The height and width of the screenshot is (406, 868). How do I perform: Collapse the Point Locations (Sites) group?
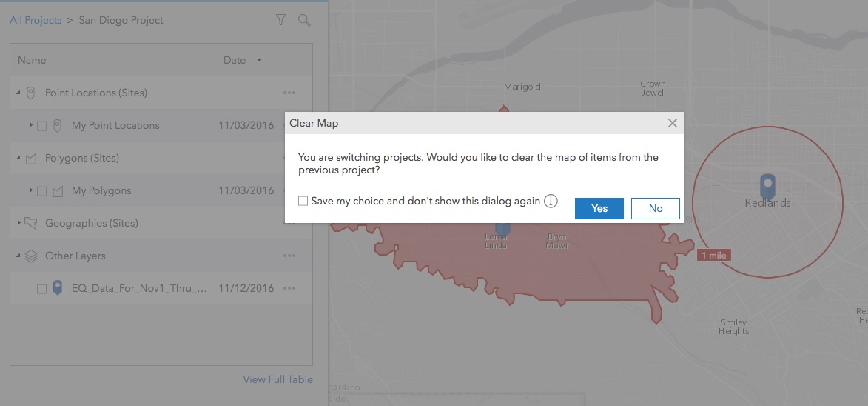(18, 93)
